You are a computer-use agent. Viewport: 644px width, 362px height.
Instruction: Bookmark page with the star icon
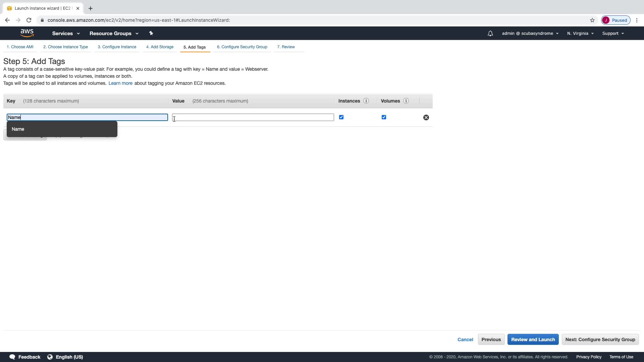(592, 20)
